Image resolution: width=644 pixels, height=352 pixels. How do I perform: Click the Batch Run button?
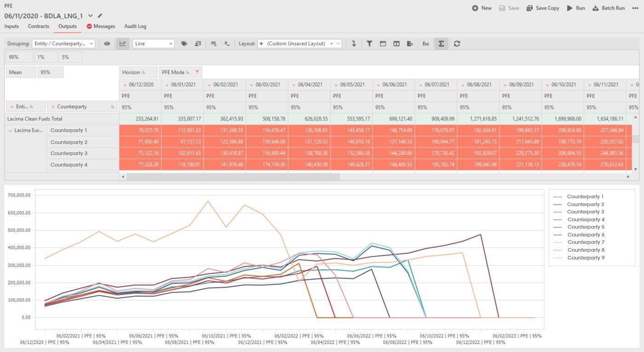(x=609, y=8)
